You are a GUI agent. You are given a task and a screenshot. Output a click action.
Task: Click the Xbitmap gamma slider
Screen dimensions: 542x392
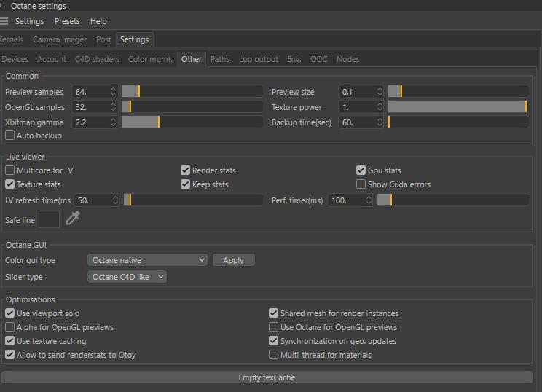[x=192, y=122]
